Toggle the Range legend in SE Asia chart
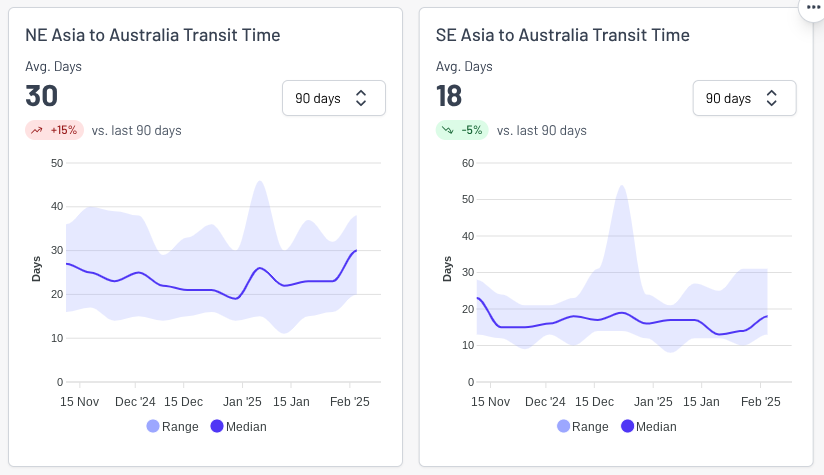Image resolution: width=824 pixels, height=475 pixels. point(583,427)
